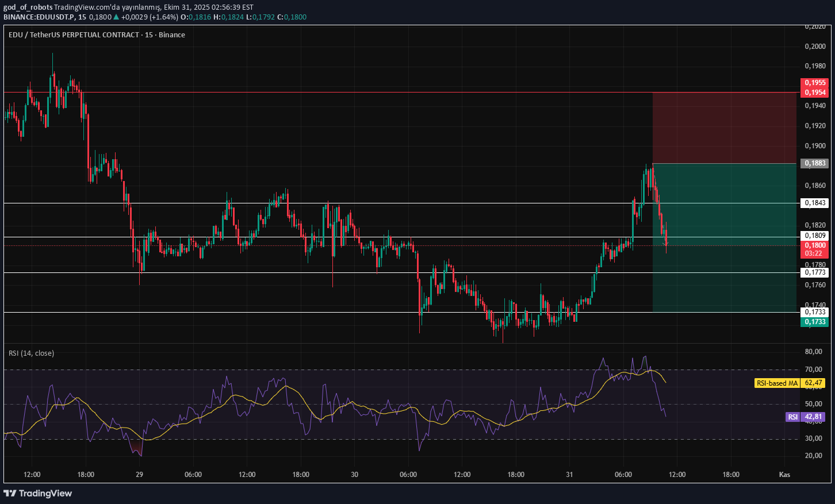This screenshot has height=504, width=835.
Task: Select the red stop-loss zone of the position
Action: point(724,128)
